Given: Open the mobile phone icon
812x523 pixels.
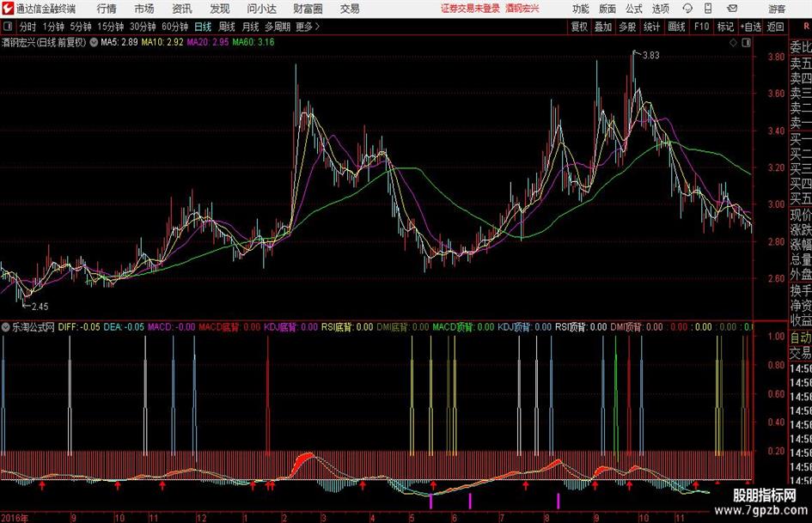Looking at the screenshot, I should point(708,9).
